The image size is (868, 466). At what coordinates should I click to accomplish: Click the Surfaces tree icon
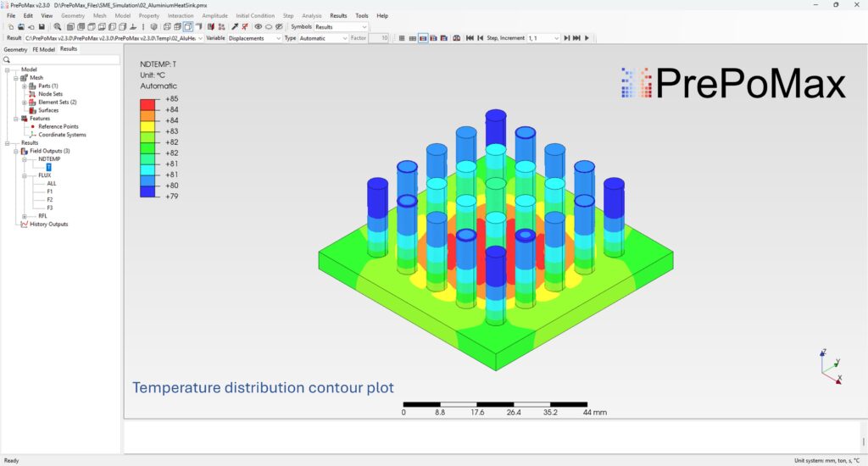pyautogui.click(x=32, y=110)
